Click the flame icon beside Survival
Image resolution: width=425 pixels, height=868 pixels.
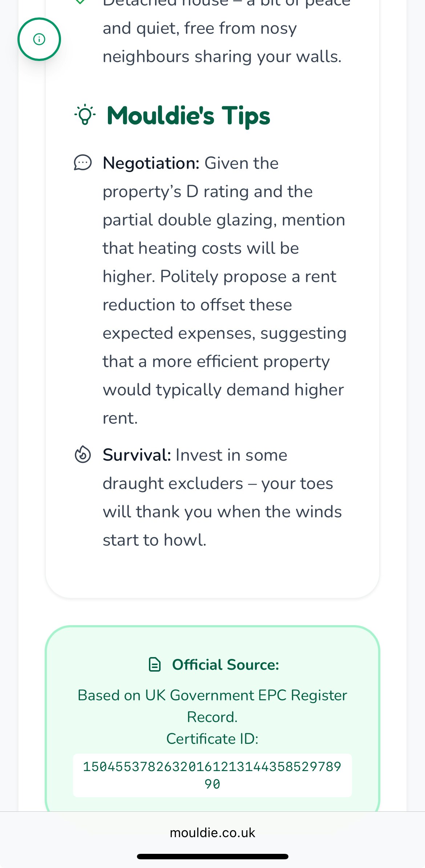point(83,455)
